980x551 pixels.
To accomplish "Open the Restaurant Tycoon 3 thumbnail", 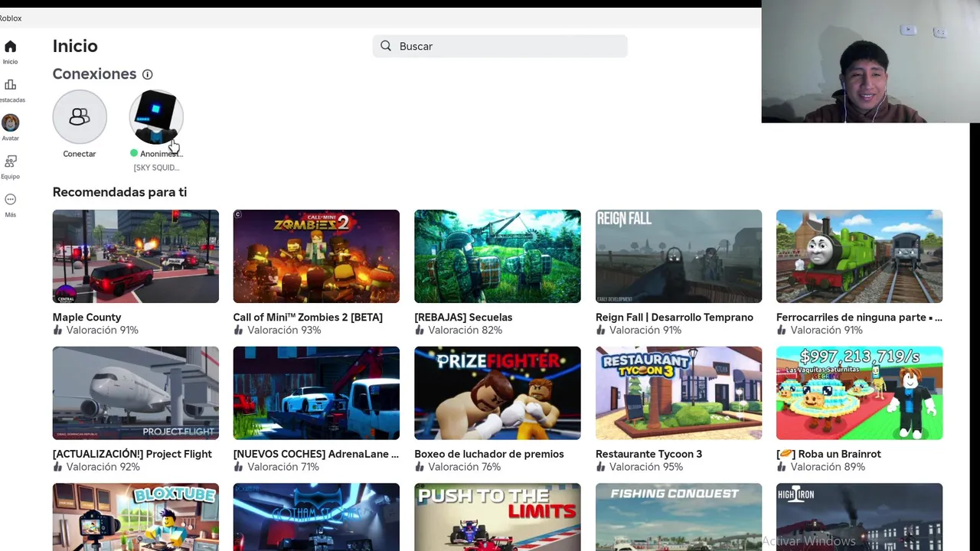I will click(678, 393).
